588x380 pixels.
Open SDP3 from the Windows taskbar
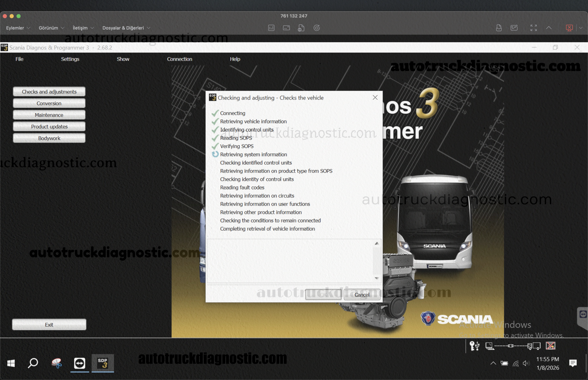pos(102,363)
